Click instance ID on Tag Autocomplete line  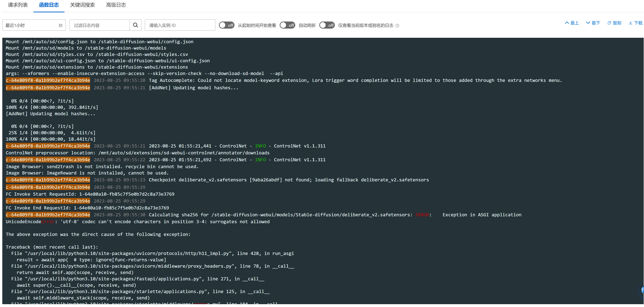tap(48, 80)
